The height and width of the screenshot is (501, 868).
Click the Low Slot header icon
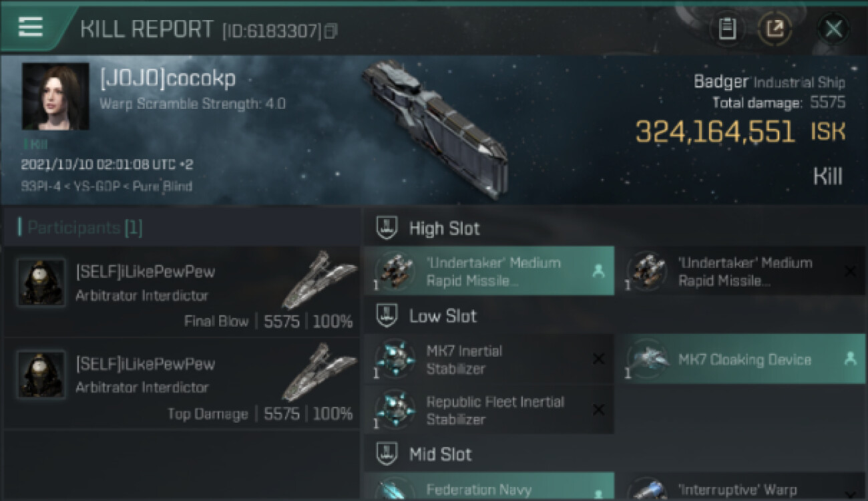387,316
